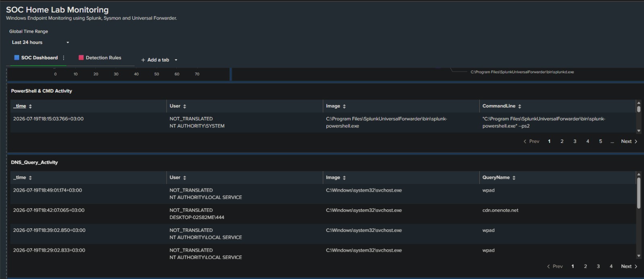Open the Global Time Range dropdown

[40, 42]
